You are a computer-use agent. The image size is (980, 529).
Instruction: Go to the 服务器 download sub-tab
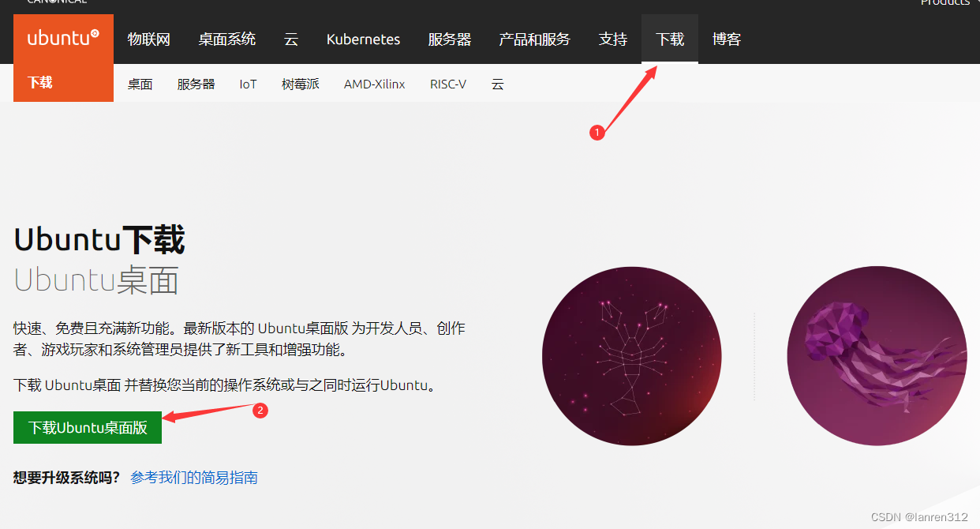point(196,84)
